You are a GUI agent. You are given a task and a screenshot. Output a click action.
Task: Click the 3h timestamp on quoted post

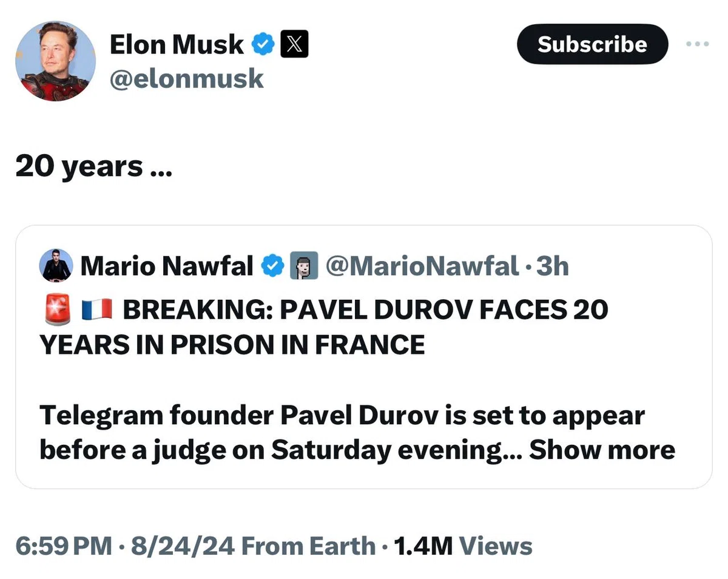pos(552,266)
